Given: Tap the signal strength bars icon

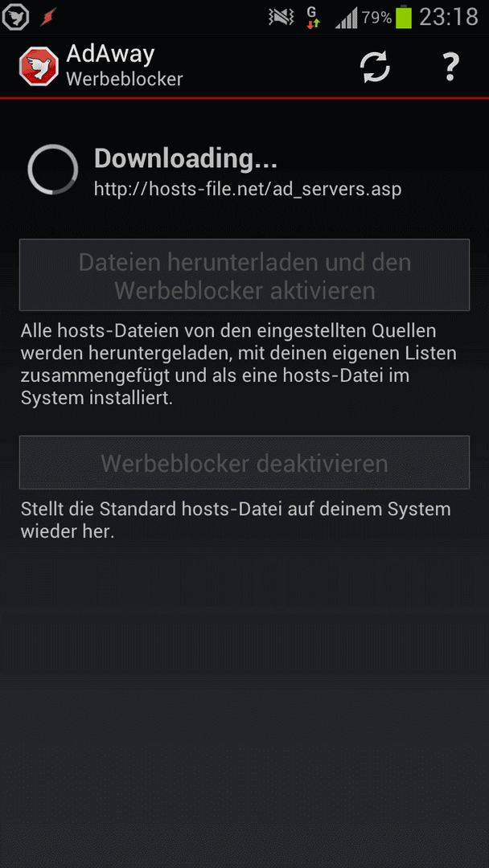Looking at the screenshot, I should coord(346,18).
